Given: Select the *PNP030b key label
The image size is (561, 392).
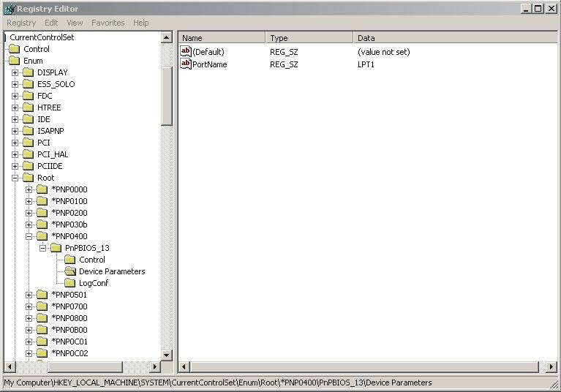Looking at the screenshot, I should [x=69, y=225].
